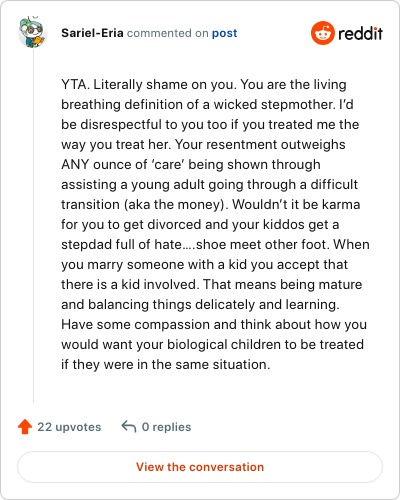Click the word "ANY" in the comment
The height and width of the screenshot is (500, 400).
click(75, 164)
